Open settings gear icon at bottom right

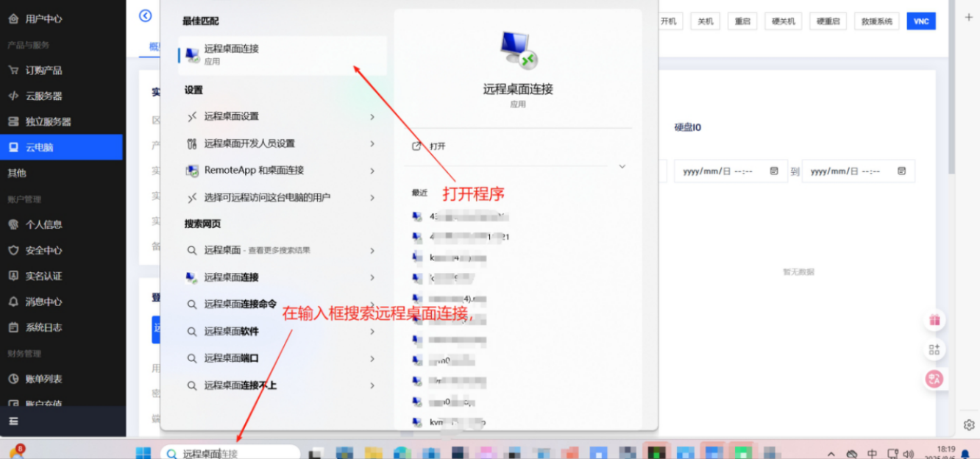point(969,425)
